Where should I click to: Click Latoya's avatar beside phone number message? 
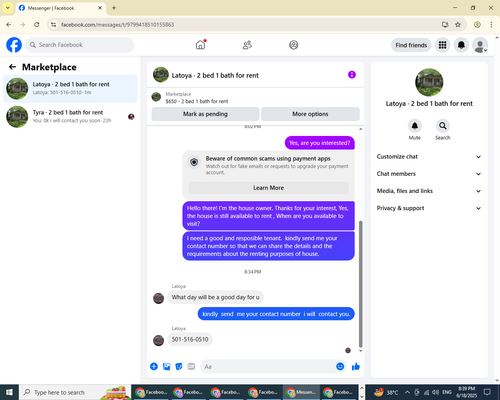tap(158, 340)
